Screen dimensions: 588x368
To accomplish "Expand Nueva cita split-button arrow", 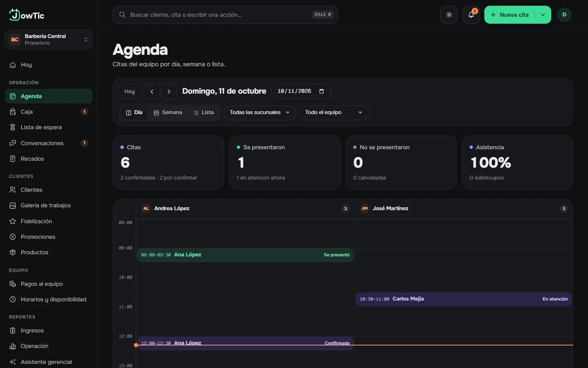I will pos(543,15).
